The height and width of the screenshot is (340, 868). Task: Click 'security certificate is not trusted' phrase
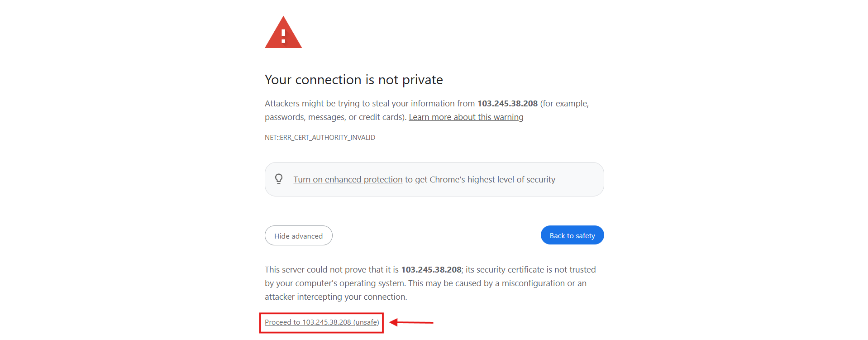531,270
